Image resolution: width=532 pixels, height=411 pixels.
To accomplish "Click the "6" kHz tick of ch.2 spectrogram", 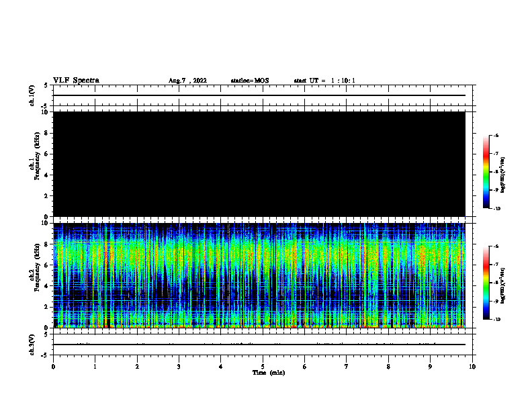I will 46,265.
